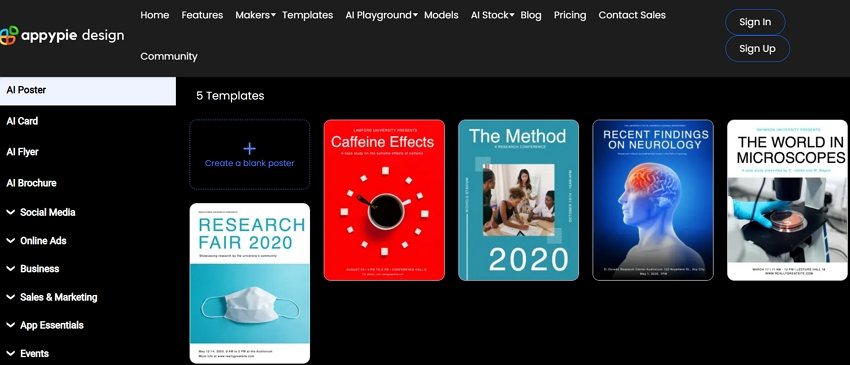Viewport: 850px width, 365px height.
Task: Open the Recent Findings on Neurology template
Action: (653, 200)
